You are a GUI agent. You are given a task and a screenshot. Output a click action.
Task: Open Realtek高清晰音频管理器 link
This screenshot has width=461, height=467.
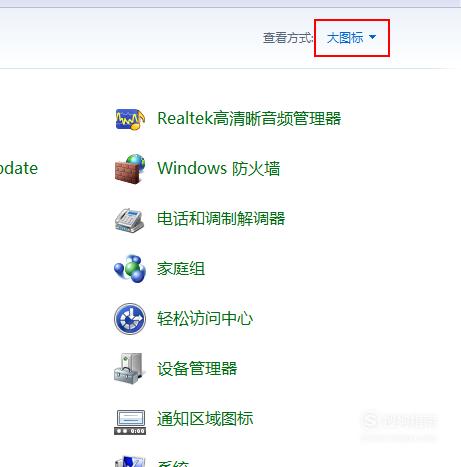249,119
